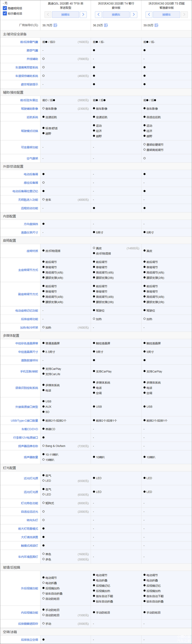Image resolution: width=192 pixels, height=644 pixels.
Task: Click the 液晶仪表尺寸 row label
Action: point(30,233)
